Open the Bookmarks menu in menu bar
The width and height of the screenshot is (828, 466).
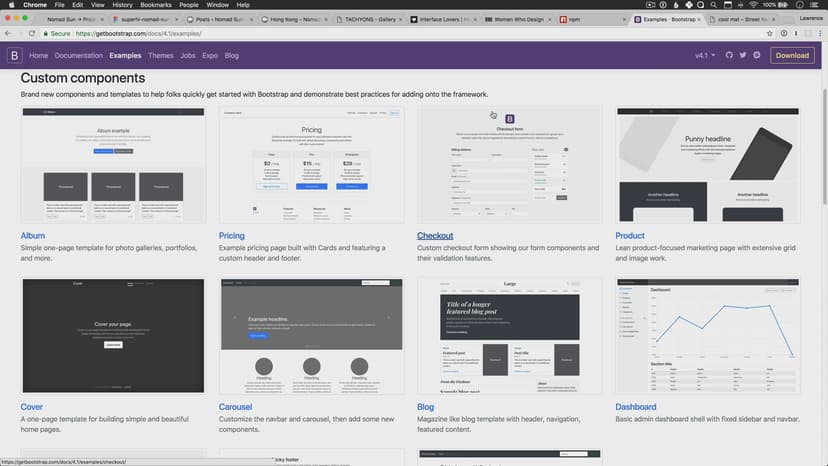pyautogui.click(x=155, y=5)
